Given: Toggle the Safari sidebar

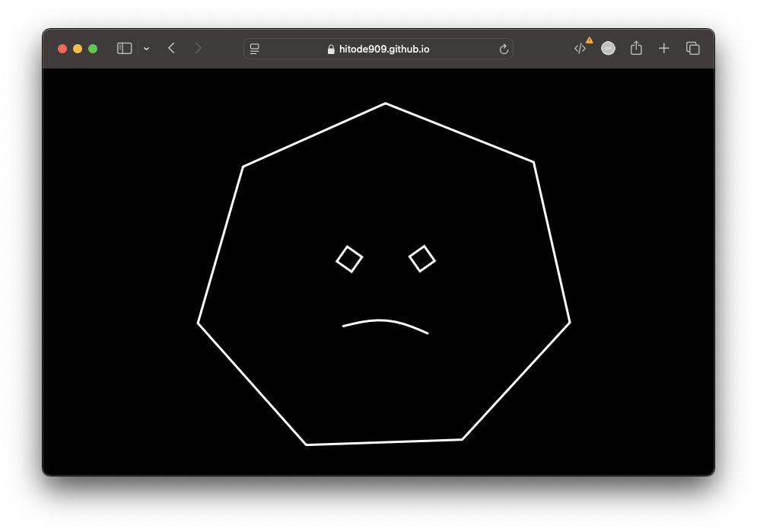Looking at the screenshot, I should click(124, 48).
